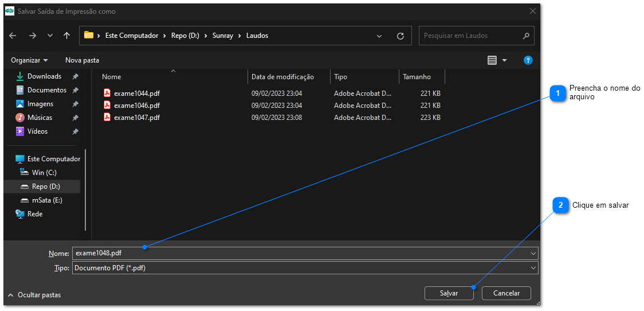644x311 pixels.
Task: Open recent locations dropdown arrow
Action: [x=50, y=36]
